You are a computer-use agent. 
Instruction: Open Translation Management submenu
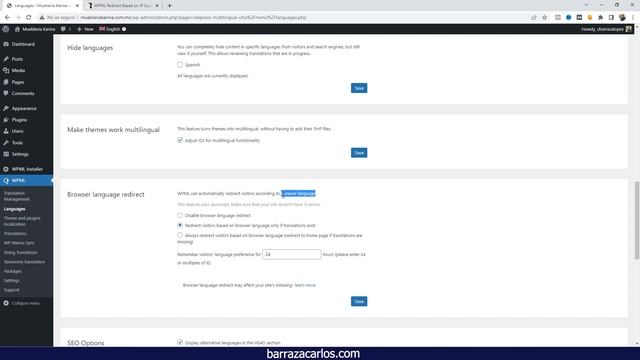(x=16, y=196)
